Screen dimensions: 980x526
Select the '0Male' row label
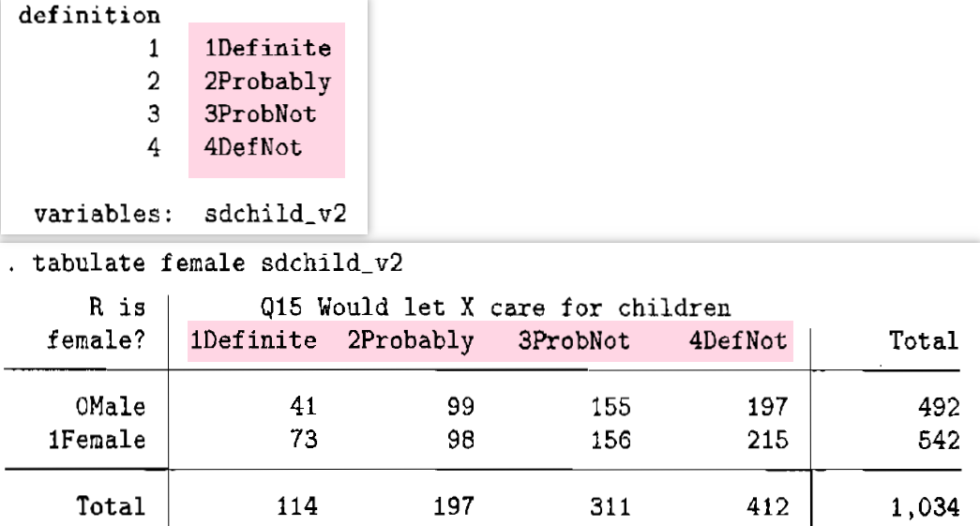pyautogui.click(x=111, y=407)
